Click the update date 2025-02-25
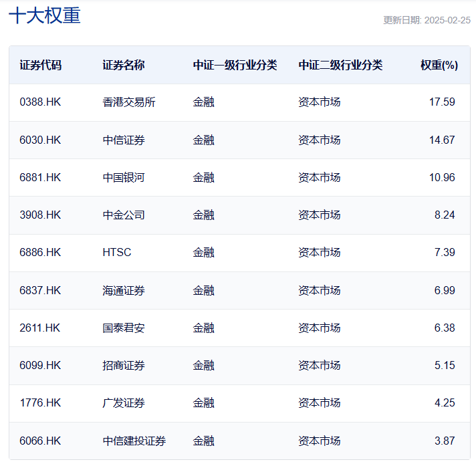Screen dimensions: 476x466 [447, 20]
